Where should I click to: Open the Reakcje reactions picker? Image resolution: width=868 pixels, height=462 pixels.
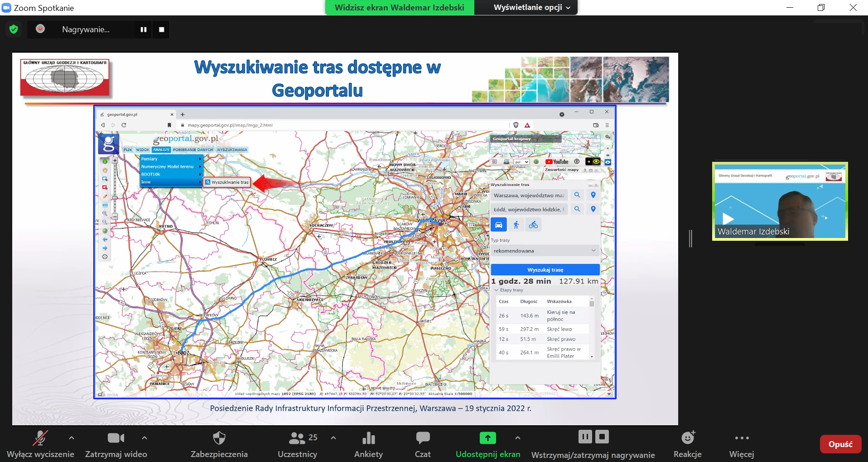pyautogui.click(x=687, y=444)
